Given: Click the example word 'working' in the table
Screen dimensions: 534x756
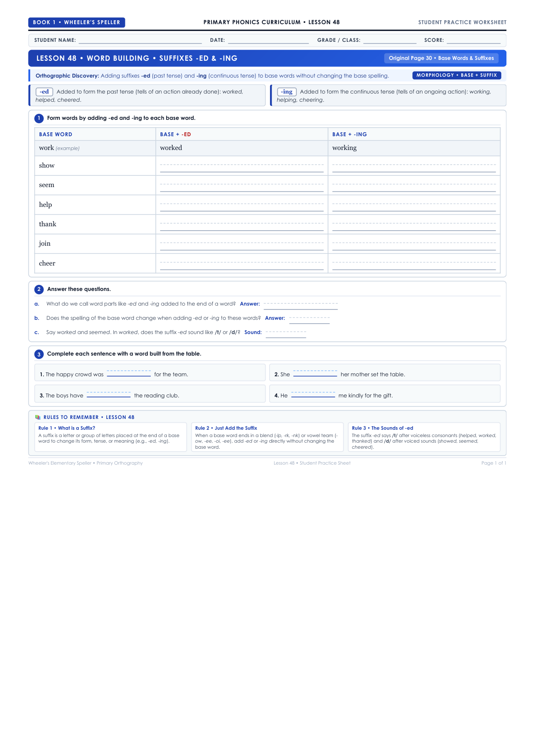Looking at the screenshot, I should [345, 148].
